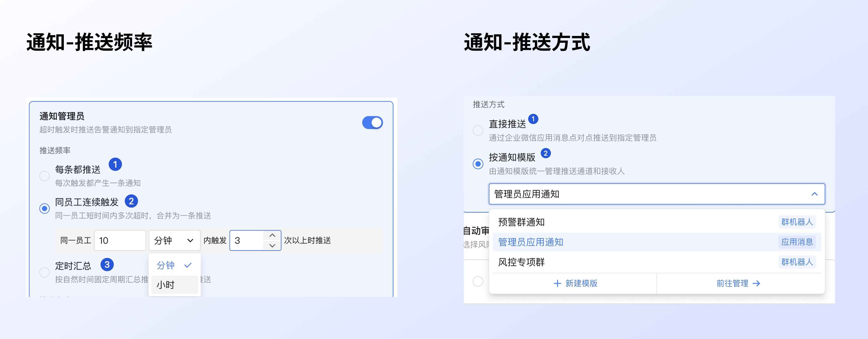Toggle the 通知管理员 switch
This screenshot has width=868, height=339.
point(372,123)
